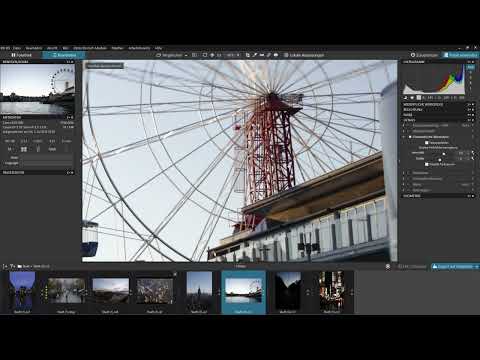
Task: Click the magic wand beside Größe slider
Action: click(x=473, y=158)
